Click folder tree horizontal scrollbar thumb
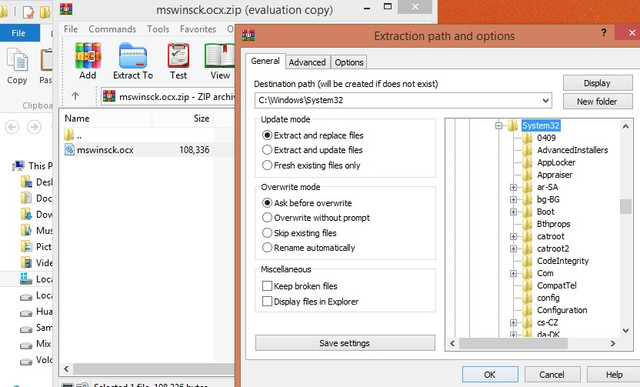Image resolution: width=640 pixels, height=387 pixels. pos(513,343)
